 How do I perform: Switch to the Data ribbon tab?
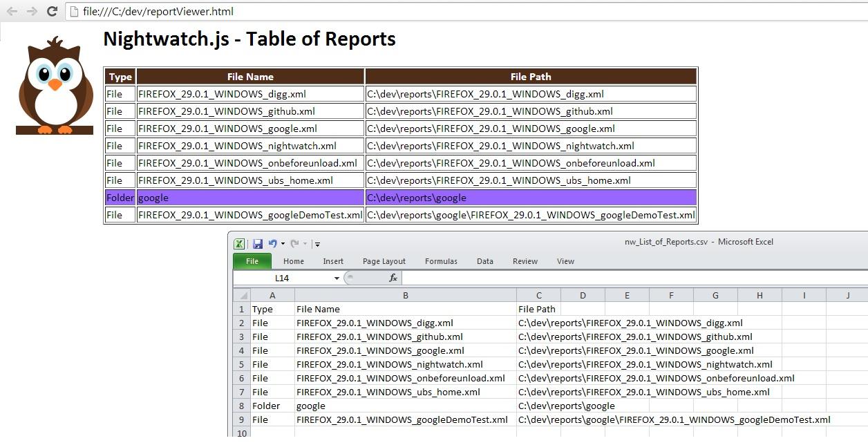485,261
